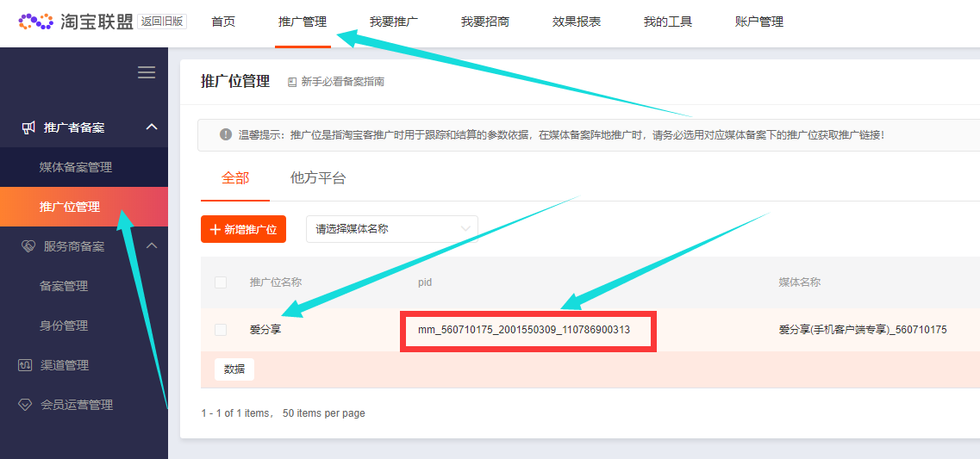Click the handshake icon beside 服务商备案
The height and width of the screenshot is (459, 980).
(28, 246)
